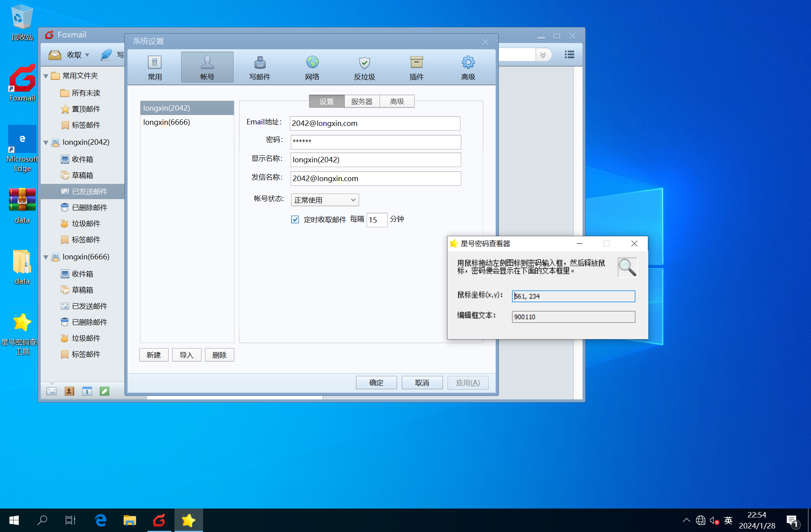This screenshot has height=532, width=811.
Task: Click the write-mail feather pen icon
Action: [x=106, y=55]
